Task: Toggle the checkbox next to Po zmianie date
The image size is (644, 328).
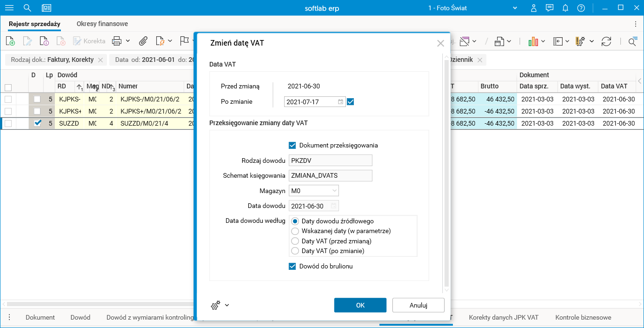Action: pyautogui.click(x=351, y=101)
